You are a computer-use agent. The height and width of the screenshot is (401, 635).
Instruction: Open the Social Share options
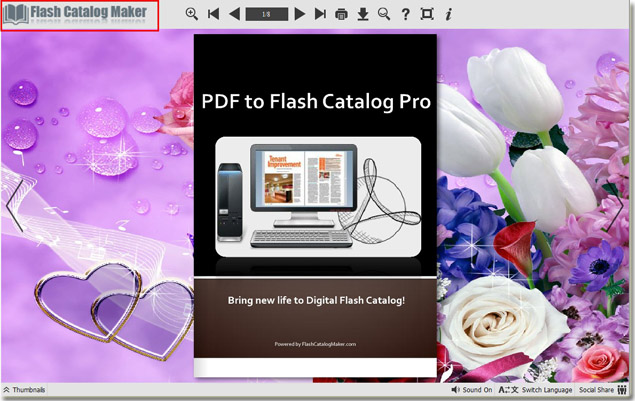click(601, 390)
